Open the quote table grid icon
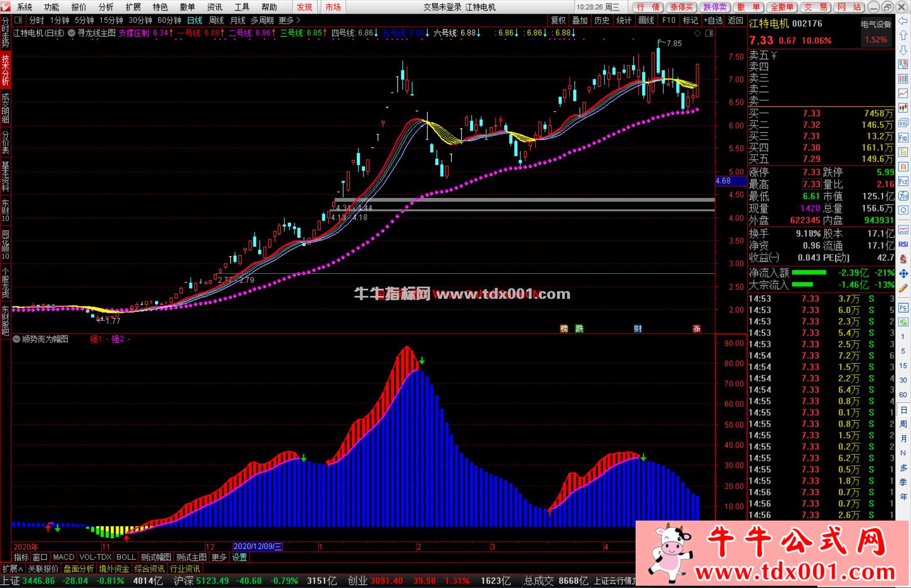The image size is (911, 588). (903, 79)
